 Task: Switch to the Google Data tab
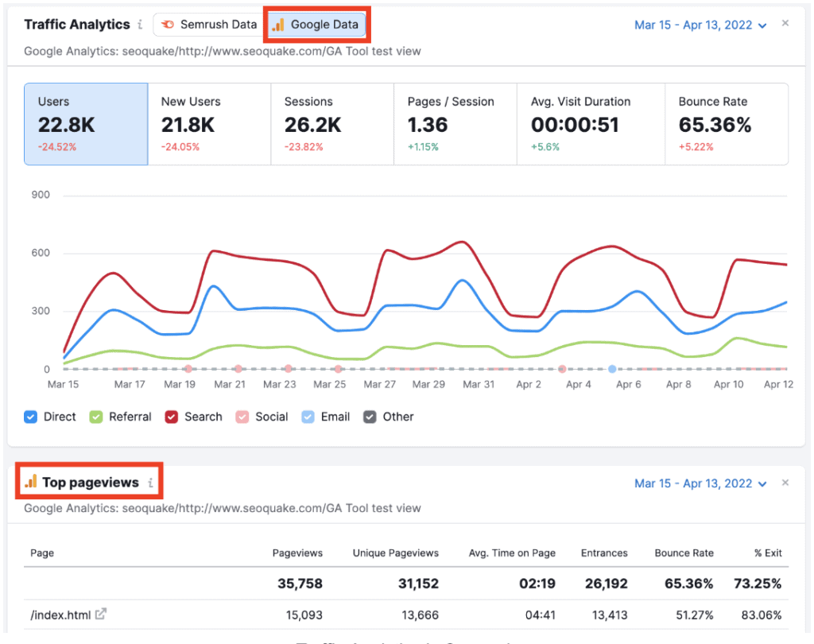pos(316,25)
